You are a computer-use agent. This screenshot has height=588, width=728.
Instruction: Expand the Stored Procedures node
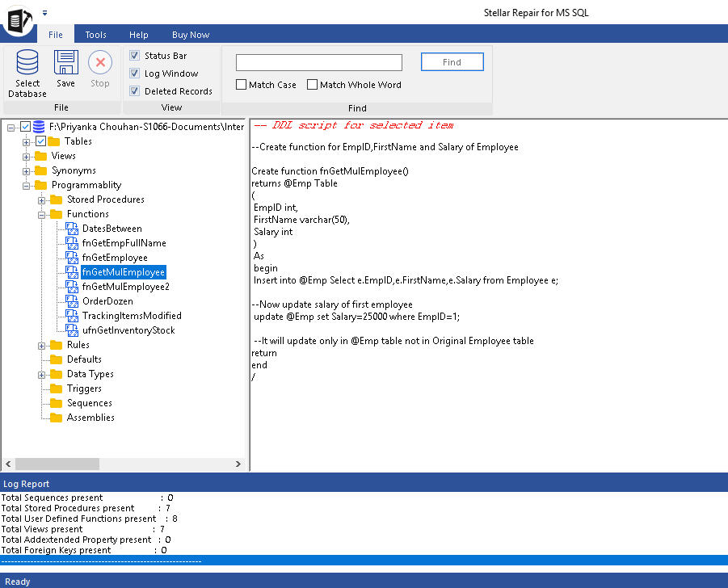tap(41, 200)
